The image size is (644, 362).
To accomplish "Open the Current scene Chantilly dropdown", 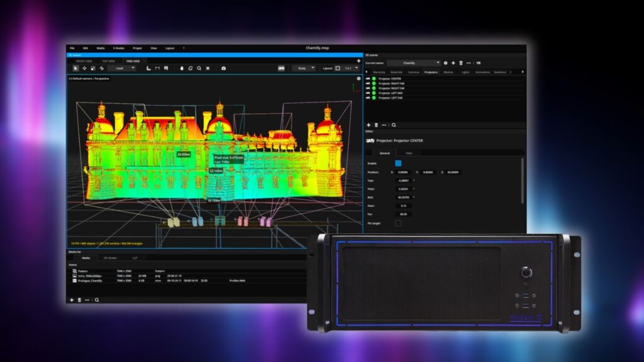I will 413,63.
